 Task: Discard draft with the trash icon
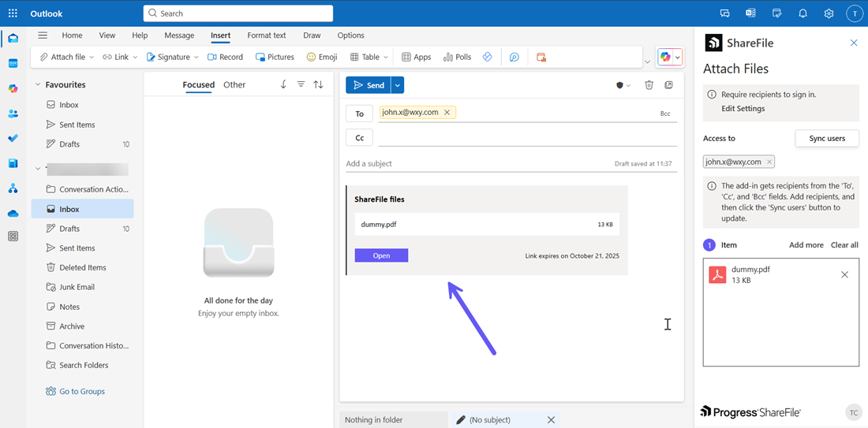649,85
